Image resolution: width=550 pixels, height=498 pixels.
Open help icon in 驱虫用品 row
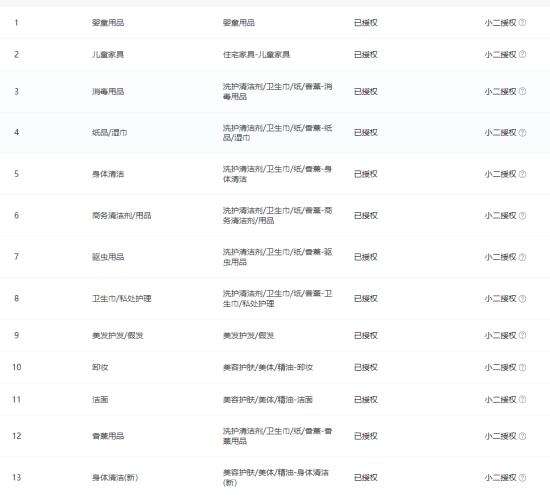[522, 257]
